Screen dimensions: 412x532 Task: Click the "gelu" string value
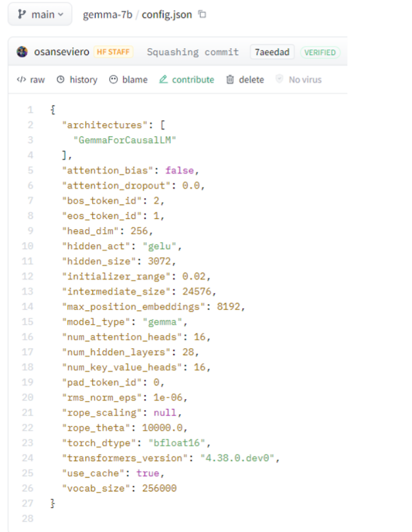pyautogui.click(x=160, y=246)
